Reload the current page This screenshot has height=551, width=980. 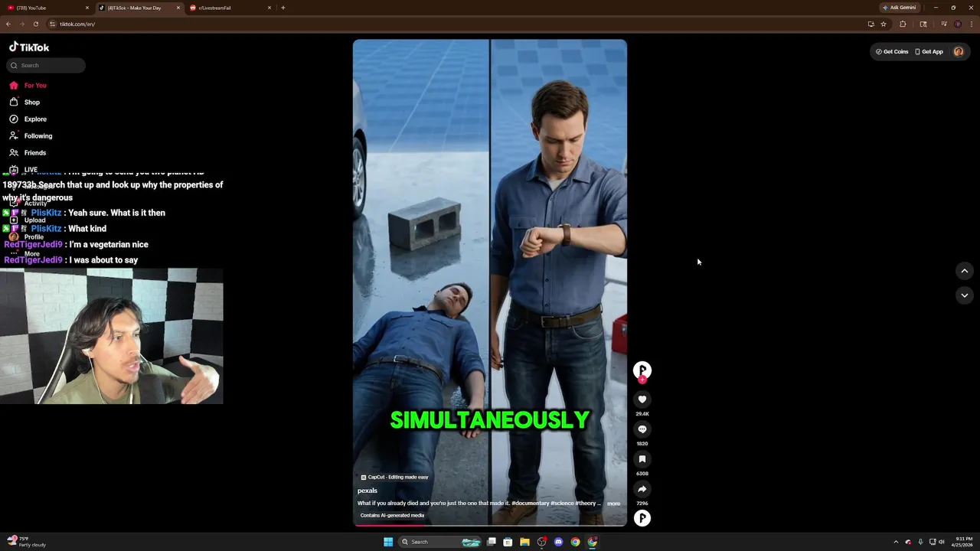point(35,24)
